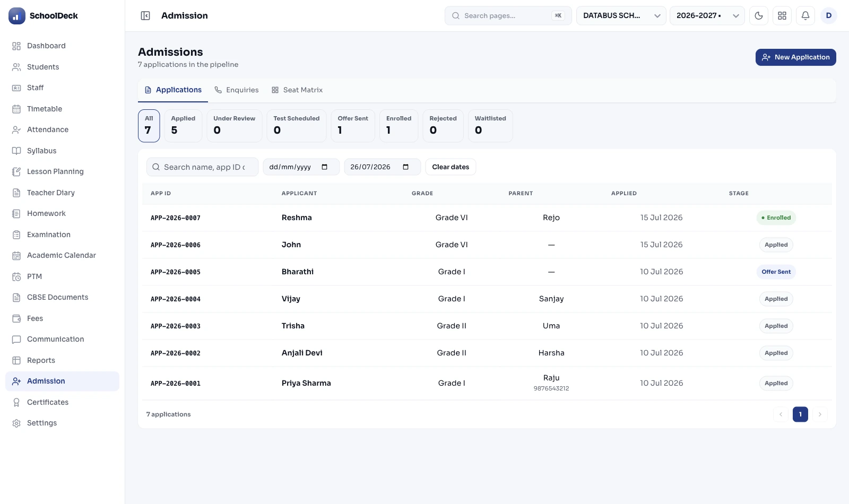Focus the Search pages field
Image resolution: width=849 pixels, height=504 pixels.
(x=508, y=16)
